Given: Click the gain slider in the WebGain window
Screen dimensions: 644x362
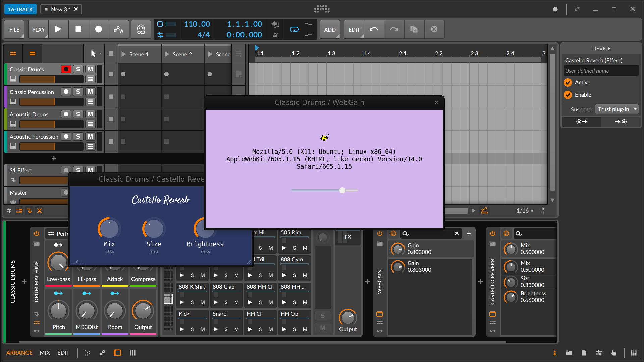Looking at the screenshot, I should point(342,190).
